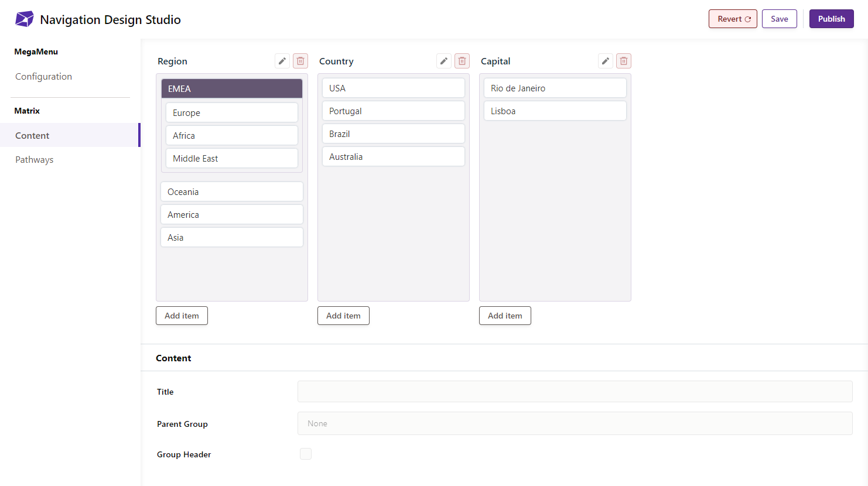The width and height of the screenshot is (868, 486).
Task: Select the Europe item in Region
Action: click(x=232, y=112)
